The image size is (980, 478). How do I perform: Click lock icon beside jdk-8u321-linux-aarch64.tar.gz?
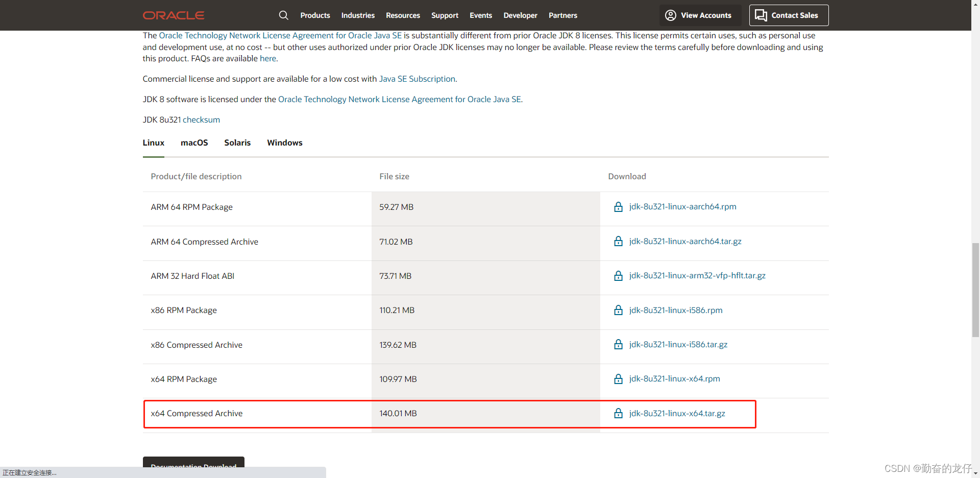(x=618, y=241)
